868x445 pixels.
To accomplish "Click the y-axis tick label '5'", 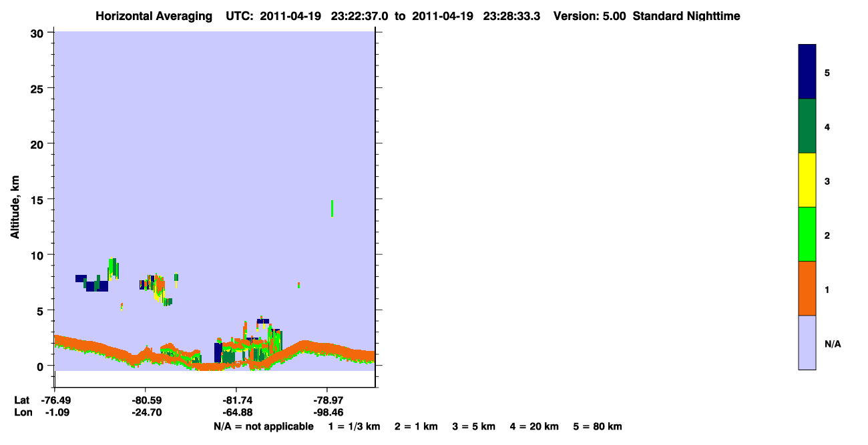I will (41, 310).
